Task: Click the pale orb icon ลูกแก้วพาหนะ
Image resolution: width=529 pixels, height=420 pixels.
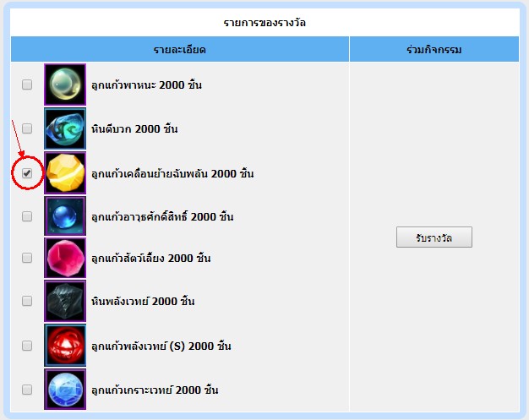Action: pos(65,85)
